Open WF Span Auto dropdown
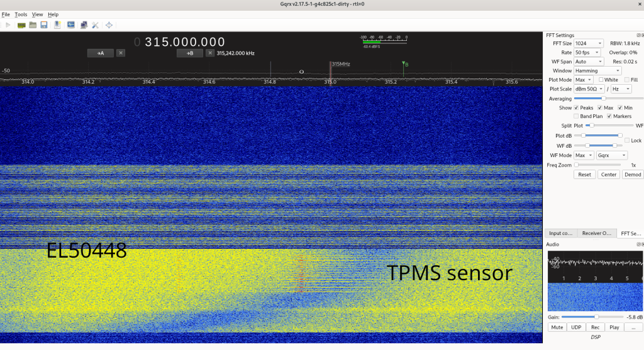 (x=589, y=62)
